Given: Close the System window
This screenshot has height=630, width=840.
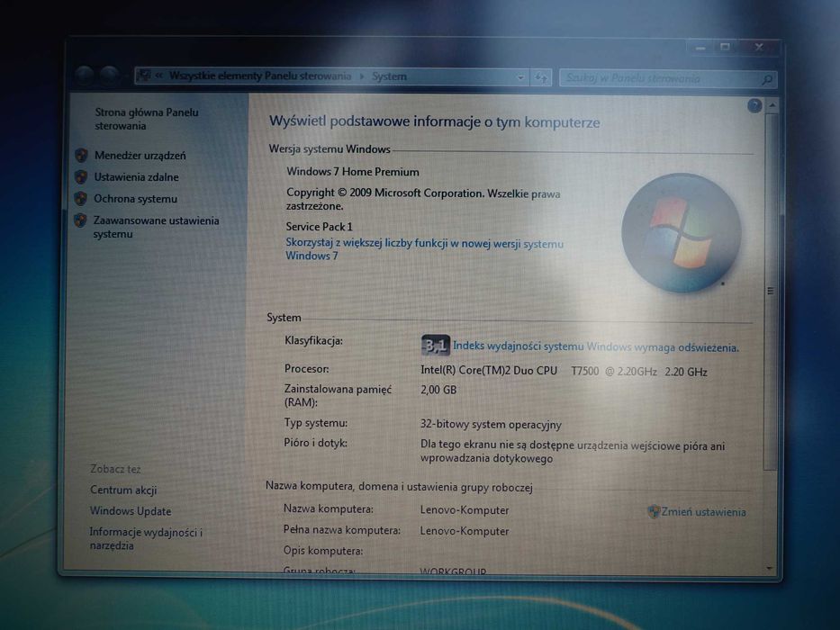Looking at the screenshot, I should [759, 47].
